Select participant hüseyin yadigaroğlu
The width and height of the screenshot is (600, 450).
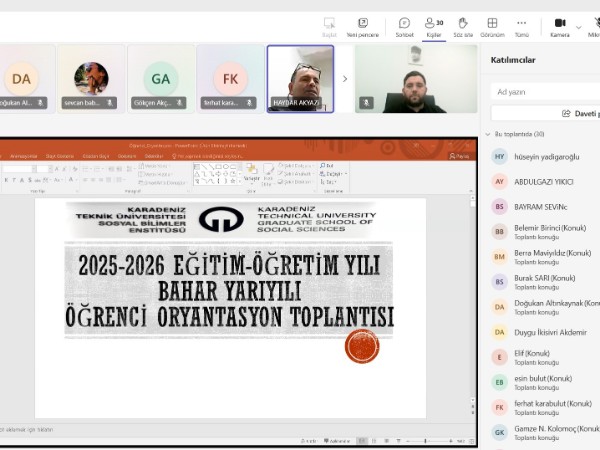545,157
